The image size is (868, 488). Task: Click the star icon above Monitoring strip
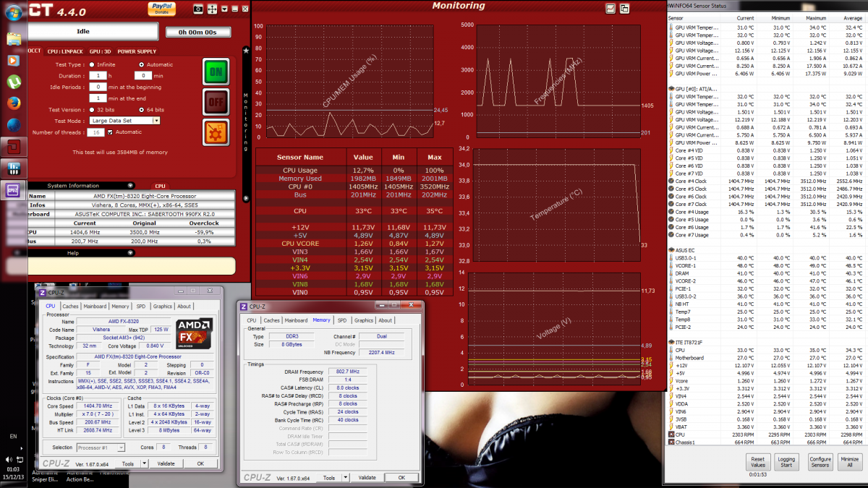coord(246,51)
